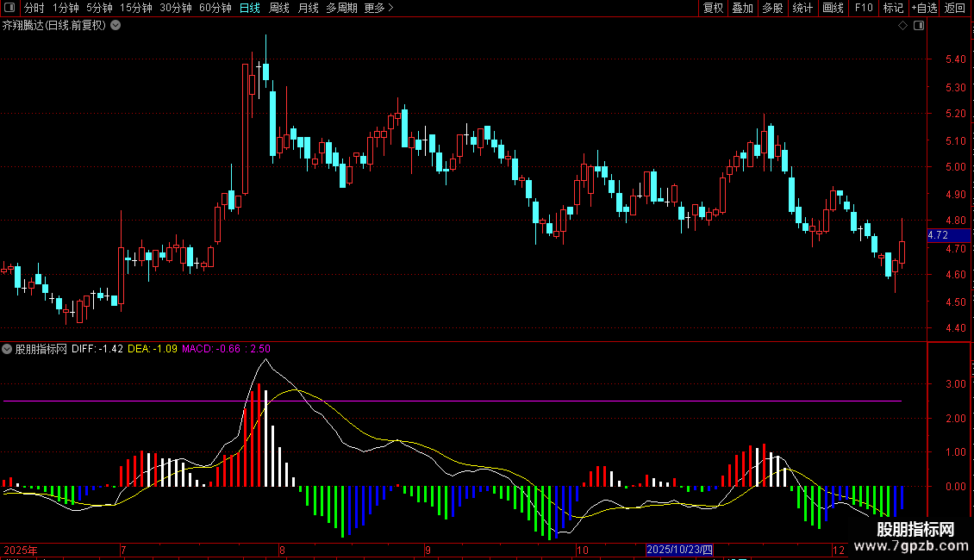
Task: Click the 2025年 time axis label
Action: pos(21,550)
